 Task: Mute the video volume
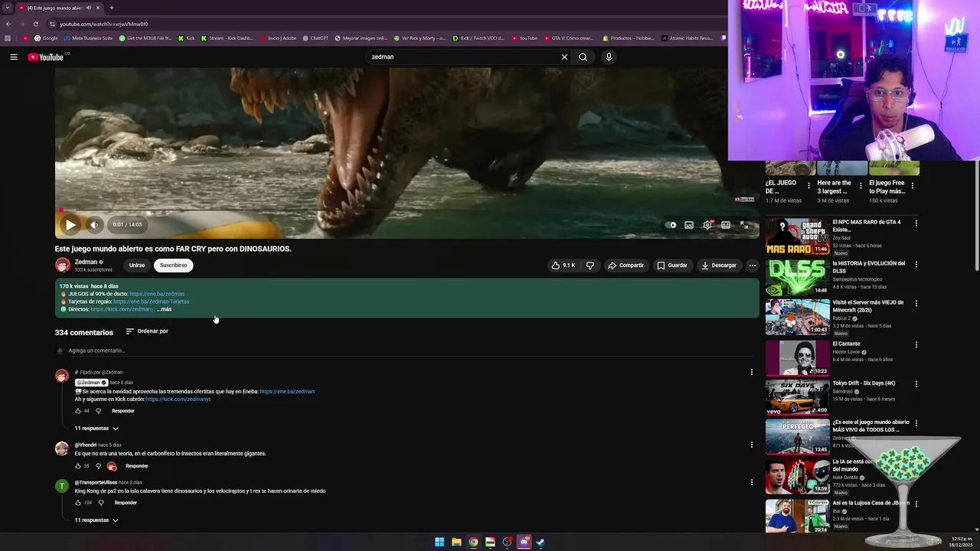point(93,224)
